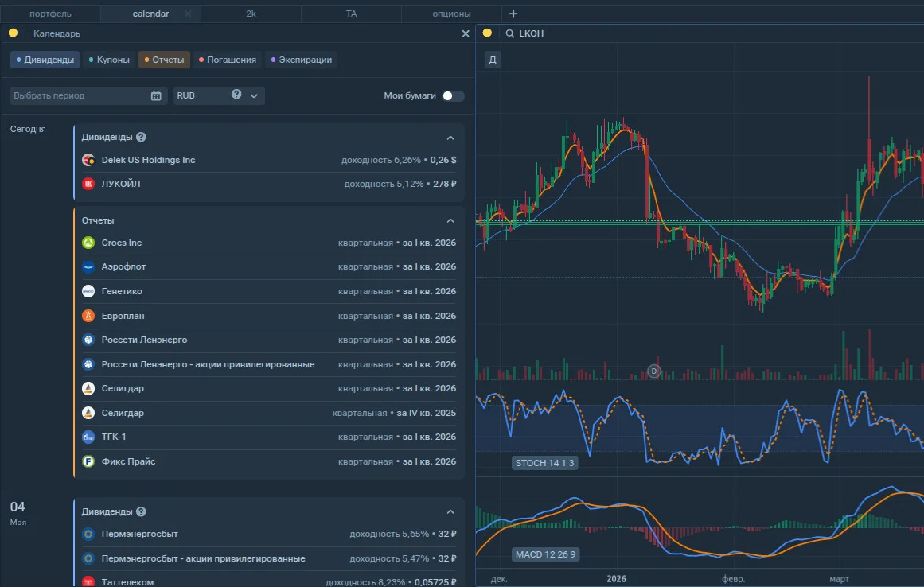924x587 pixels.
Task: Click the dividend D marker on chart
Action: click(x=653, y=371)
